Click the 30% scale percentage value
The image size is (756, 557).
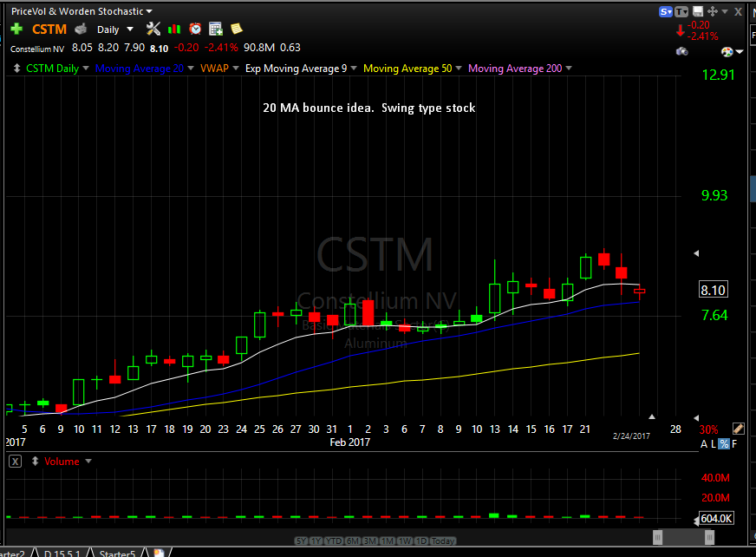[x=709, y=429]
